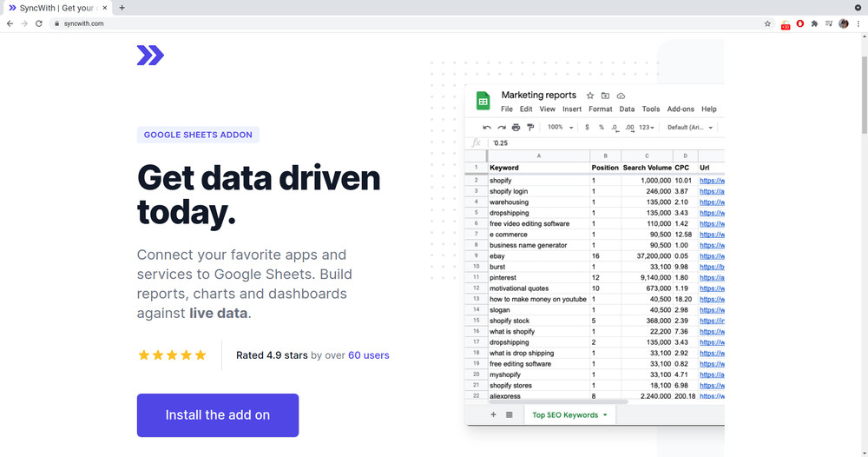868x457 pixels.
Task: Open the reading list icon
Action: (829, 23)
